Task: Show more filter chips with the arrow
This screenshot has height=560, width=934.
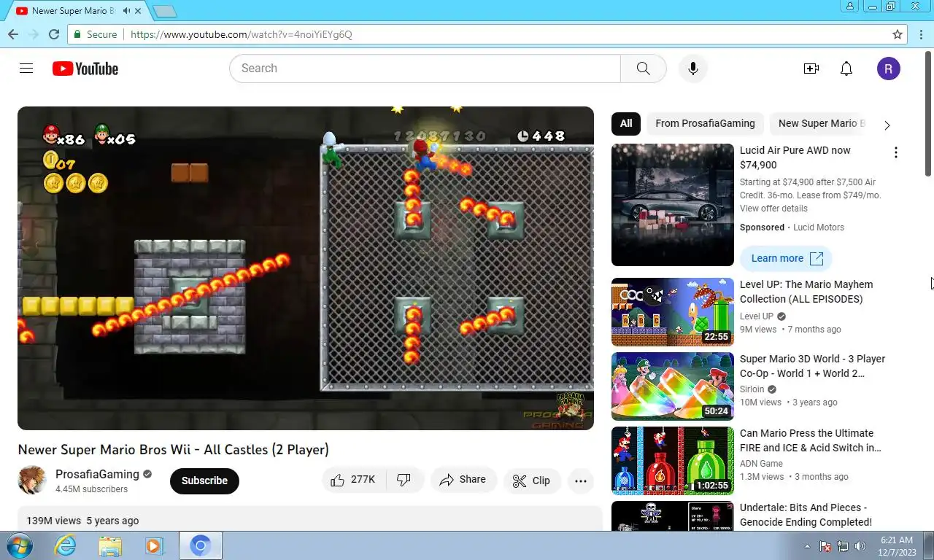Action: (887, 125)
